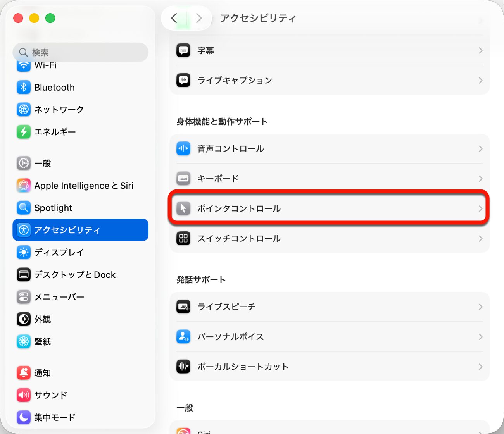Expand キーボード row chevron
The image size is (504, 434).
480,179
